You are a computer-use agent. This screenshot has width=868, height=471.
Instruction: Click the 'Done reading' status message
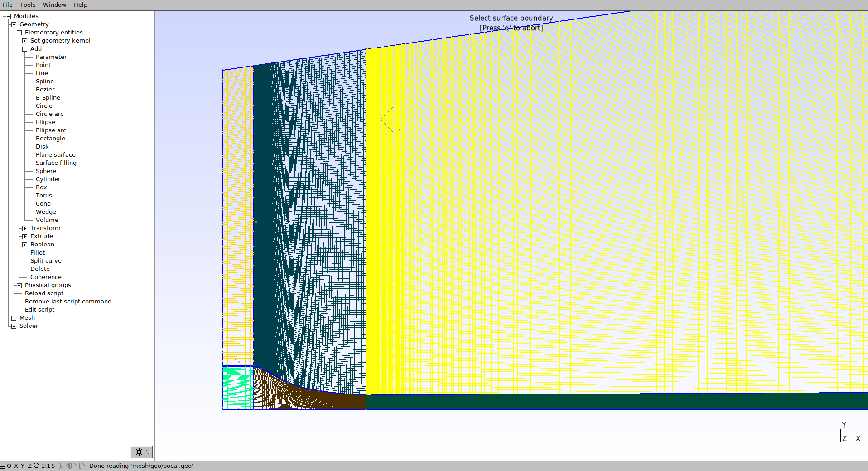pyautogui.click(x=141, y=466)
